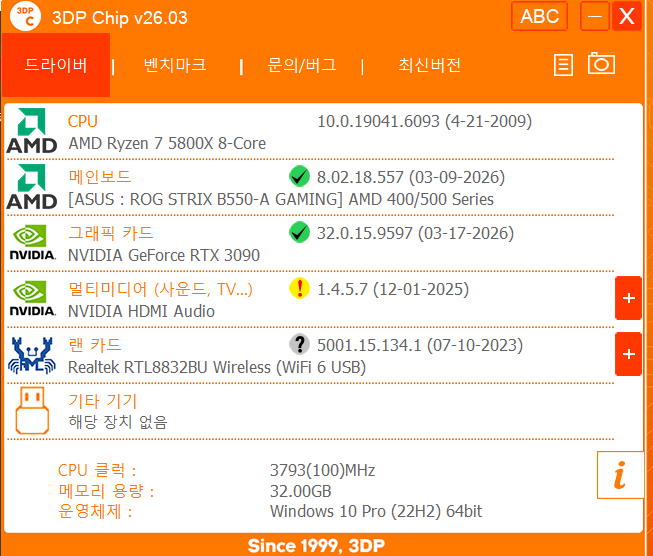The height and width of the screenshot is (556, 653).
Task: Click the 32.00GB memory value
Action: pos(300,491)
